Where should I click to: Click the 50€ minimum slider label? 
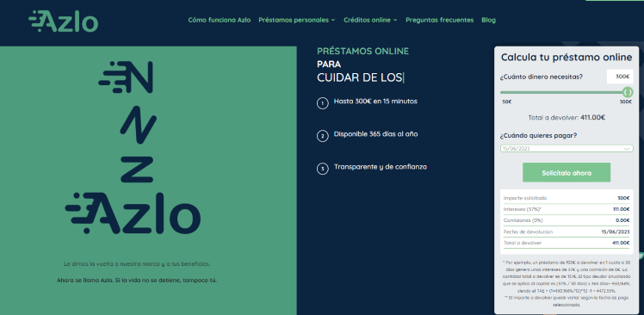tap(507, 102)
